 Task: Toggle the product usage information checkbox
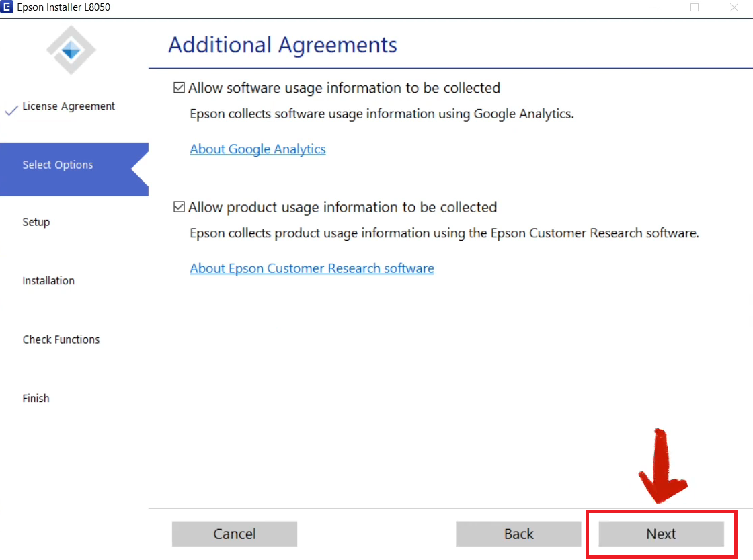coord(179,208)
